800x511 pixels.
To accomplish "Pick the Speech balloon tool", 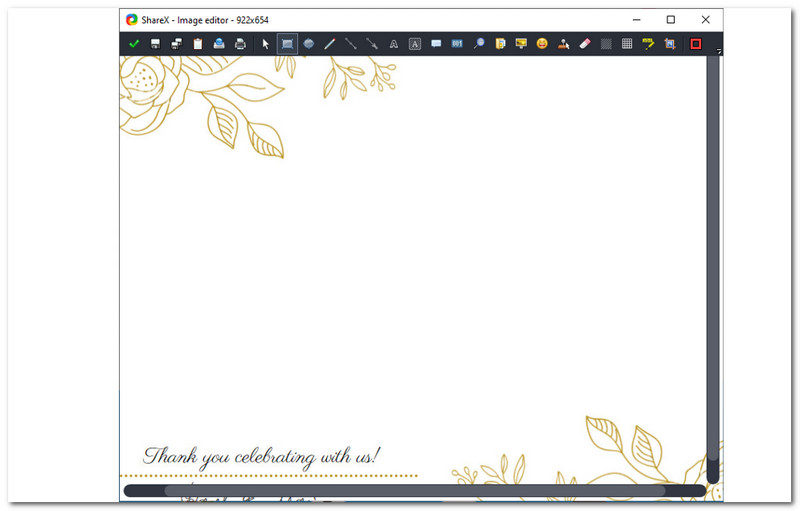I will coord(436,44).
